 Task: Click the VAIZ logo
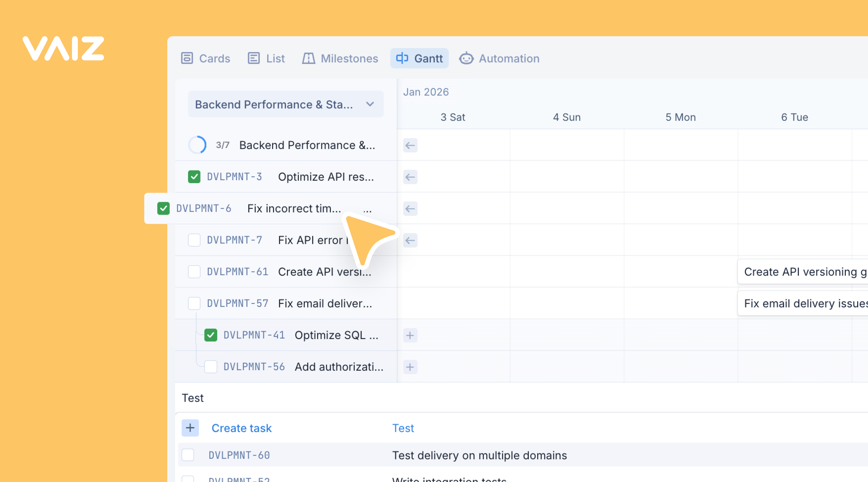pos(63,49)
